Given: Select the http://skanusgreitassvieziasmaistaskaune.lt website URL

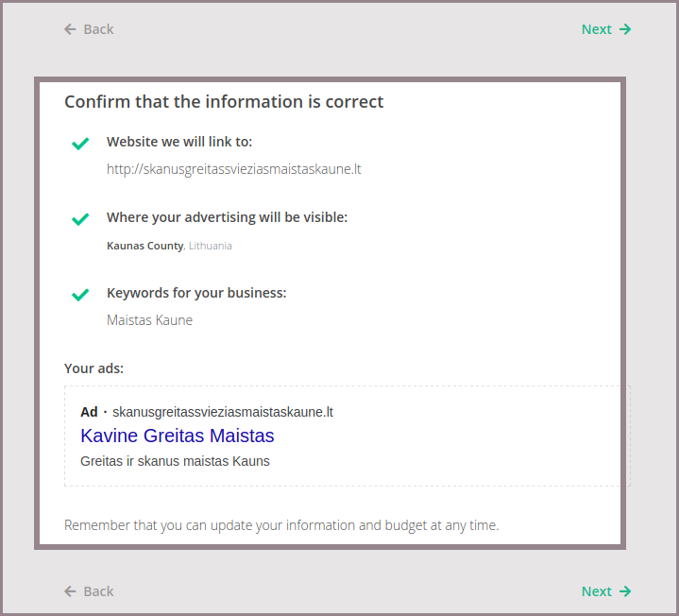Looking at the screenshot, I should pyautogui.click(x=233, y=169).
